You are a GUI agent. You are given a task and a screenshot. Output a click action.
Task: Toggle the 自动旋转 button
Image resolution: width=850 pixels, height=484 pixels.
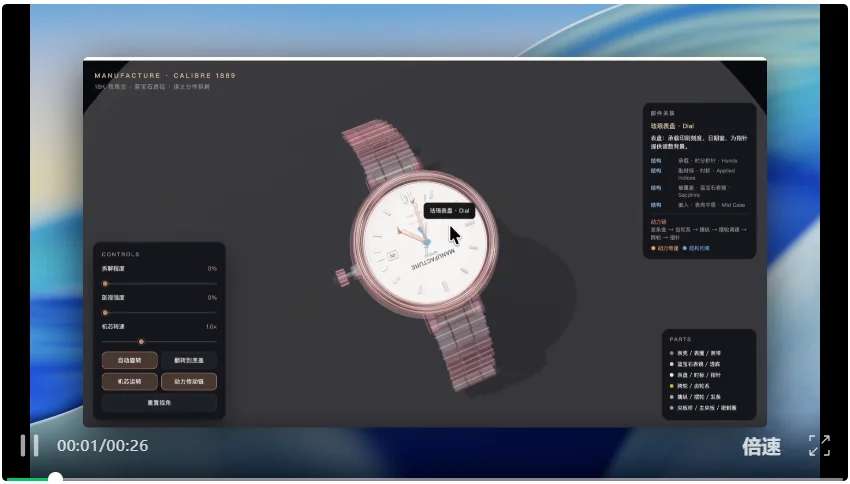click(130, 360)
